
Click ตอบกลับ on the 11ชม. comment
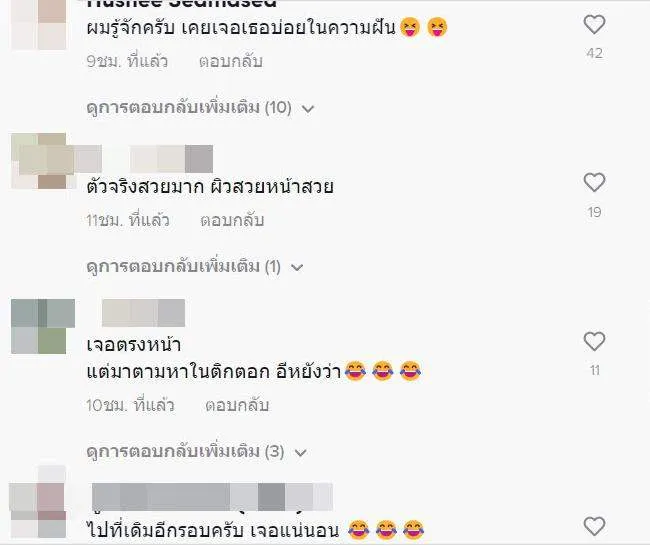click(x=232, y=220)
